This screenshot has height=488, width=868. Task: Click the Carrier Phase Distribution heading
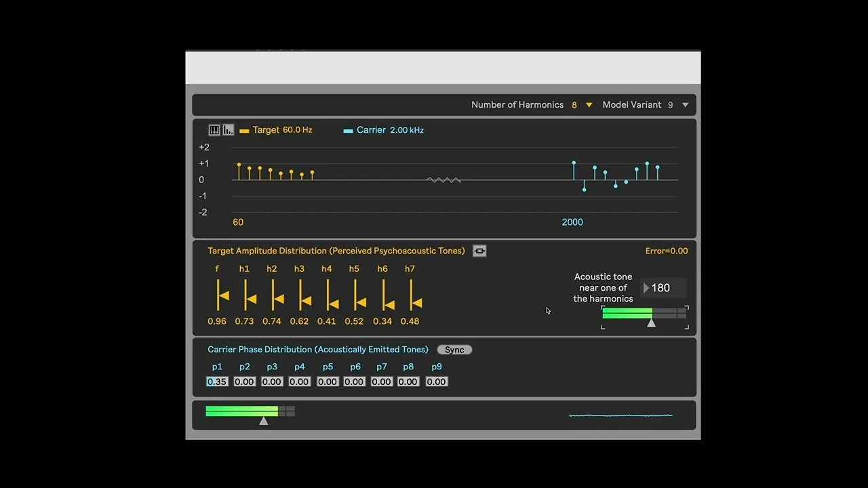point(318,350)
